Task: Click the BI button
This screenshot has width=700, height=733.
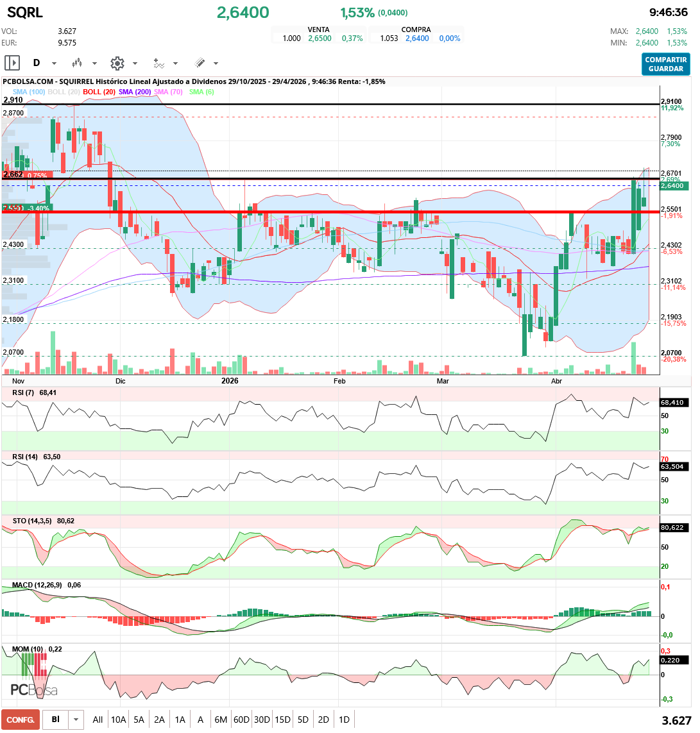Action: coord(56,720)
